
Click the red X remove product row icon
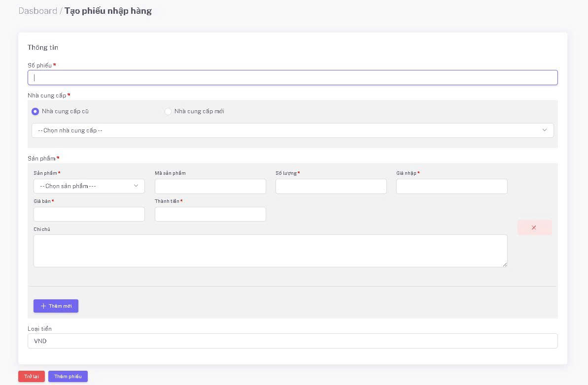coord(534,227)
